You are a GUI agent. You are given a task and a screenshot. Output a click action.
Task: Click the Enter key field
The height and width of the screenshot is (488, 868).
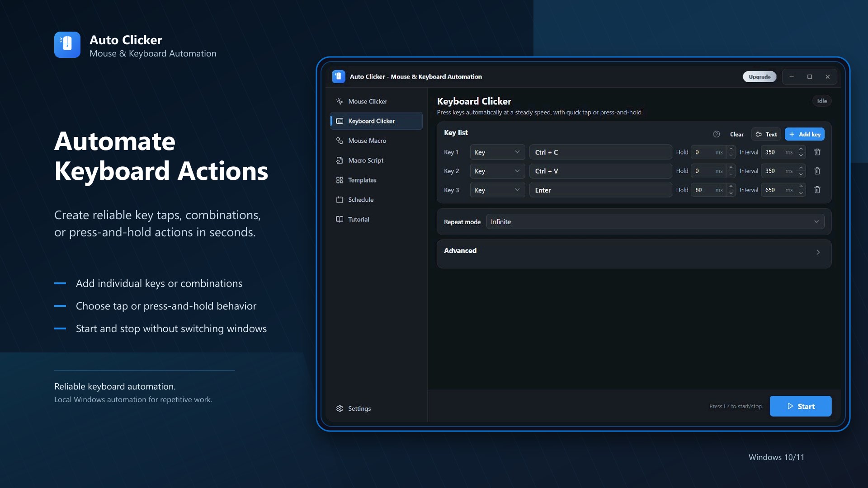[x=600, y=190]
